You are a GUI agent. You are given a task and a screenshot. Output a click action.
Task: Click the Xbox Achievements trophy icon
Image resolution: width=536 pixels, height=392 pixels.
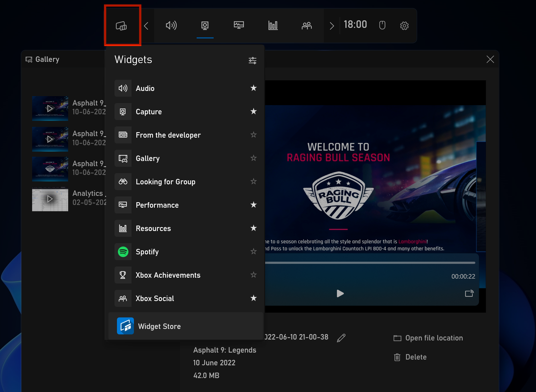(123, 275)
